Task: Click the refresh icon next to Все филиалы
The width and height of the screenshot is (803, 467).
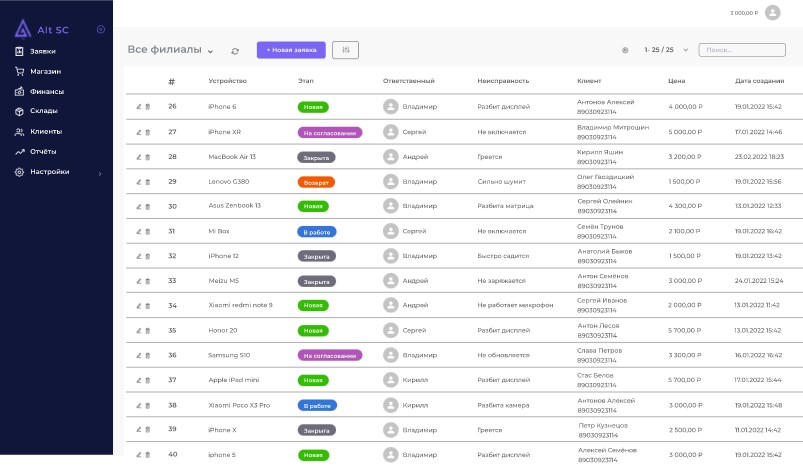Action: point(235,51)
